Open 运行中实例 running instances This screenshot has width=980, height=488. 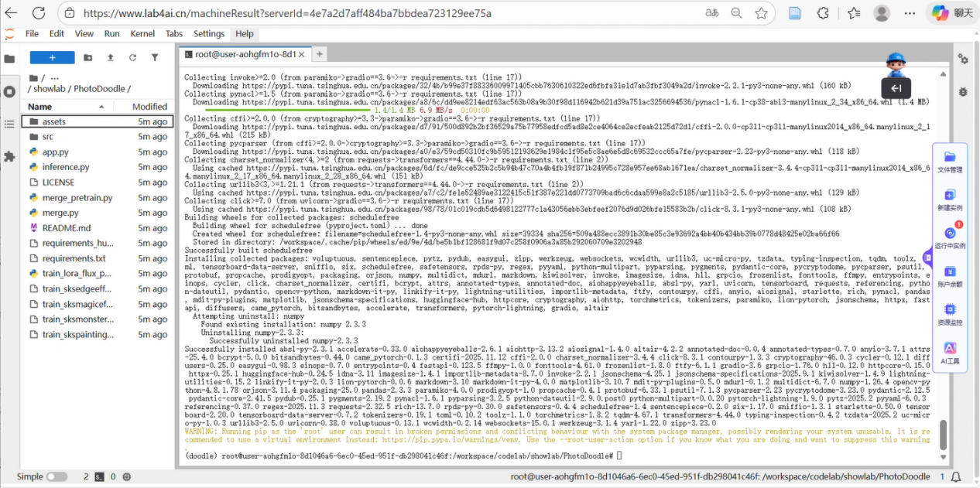950,237
